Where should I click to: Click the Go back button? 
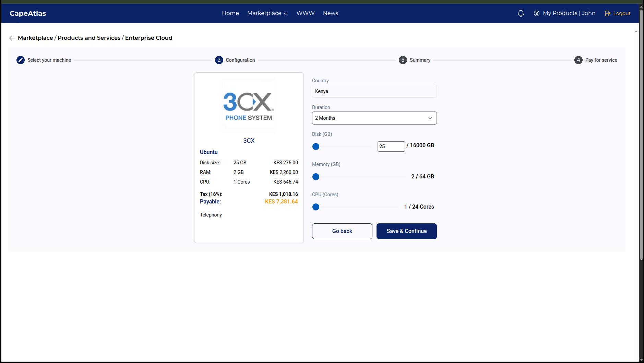tap(342, 231)
